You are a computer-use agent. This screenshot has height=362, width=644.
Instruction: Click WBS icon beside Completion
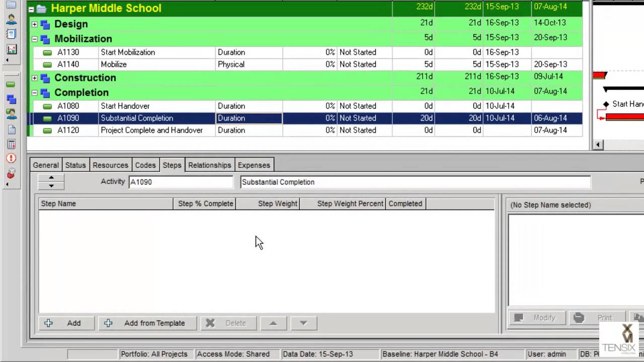pos(45,93)
